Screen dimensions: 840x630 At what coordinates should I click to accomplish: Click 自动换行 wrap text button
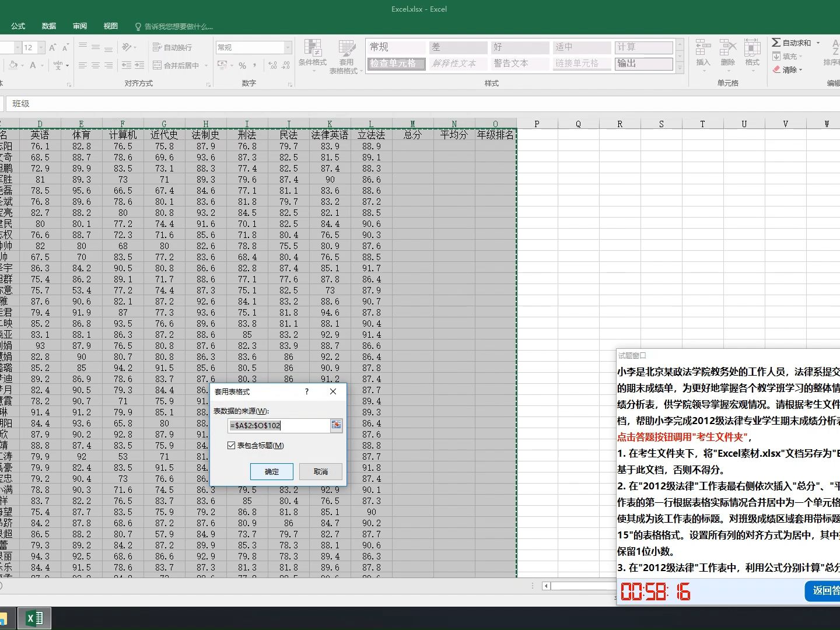172,47
